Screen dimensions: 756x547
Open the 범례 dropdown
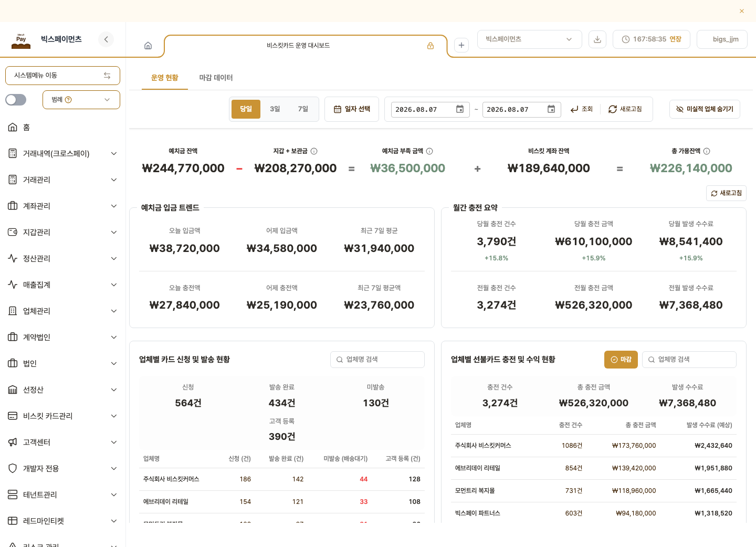point(81,100)
